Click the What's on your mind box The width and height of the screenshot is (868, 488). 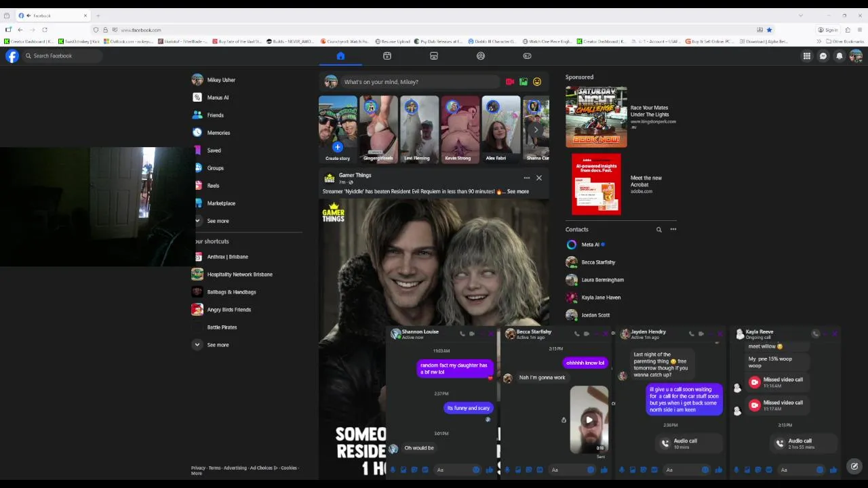pyautogui.click(x=420, y=82)
